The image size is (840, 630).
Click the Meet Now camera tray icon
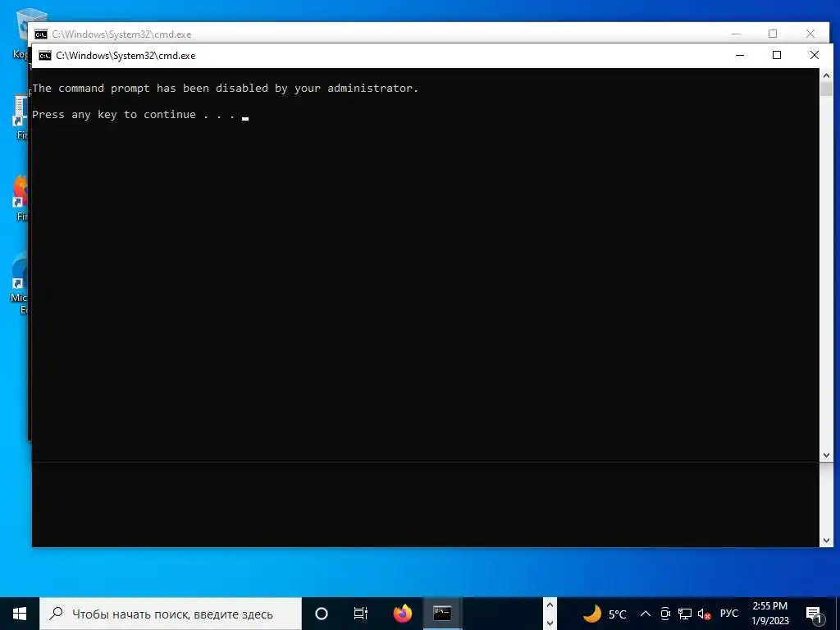click(x=665, y=614)
